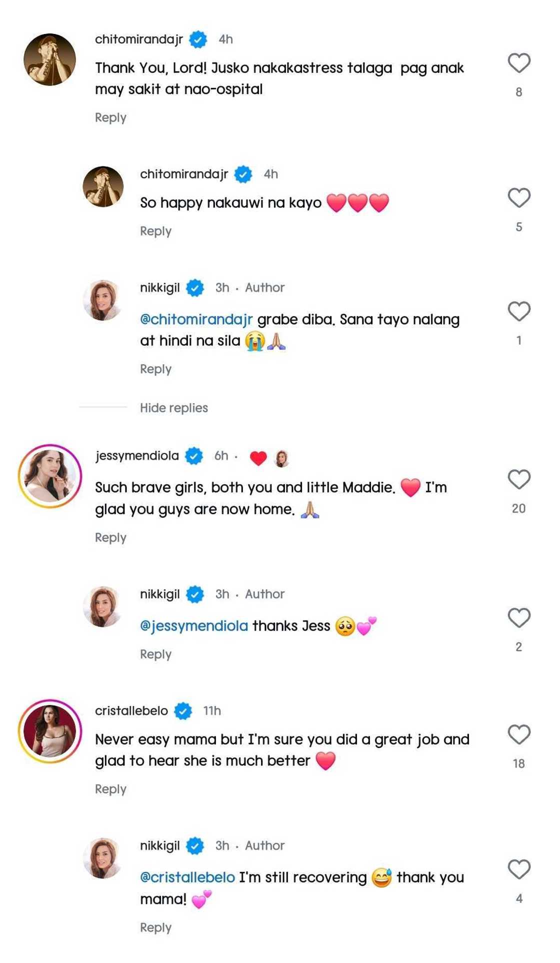560x963 pixels.
Task: View cristallebelo's story avatar ring
Action: pyautogui.click(x=49, y=731)
